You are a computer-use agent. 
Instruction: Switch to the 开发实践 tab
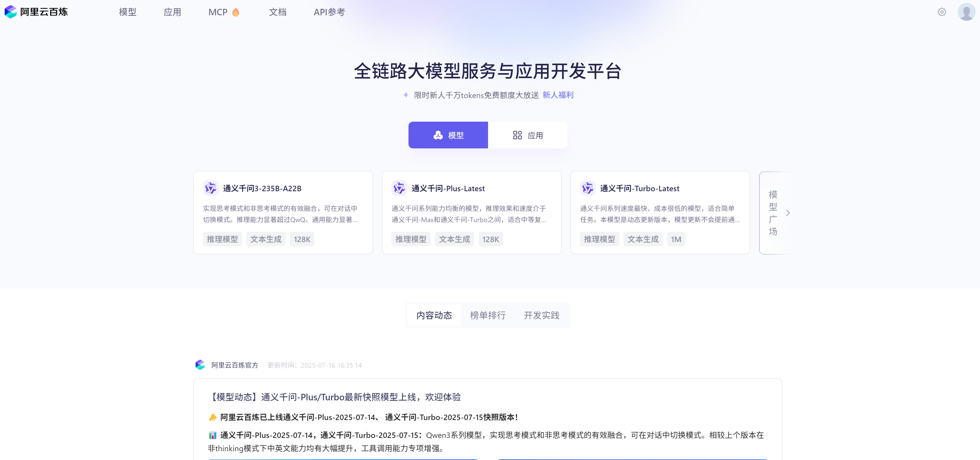coord(541,315)
